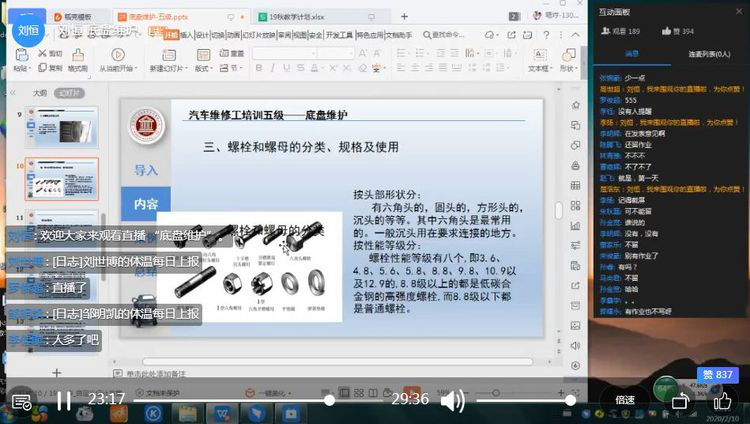Add a new WPS document tab
This screenshot has width=750, height=424.
[x=404, y=17]
